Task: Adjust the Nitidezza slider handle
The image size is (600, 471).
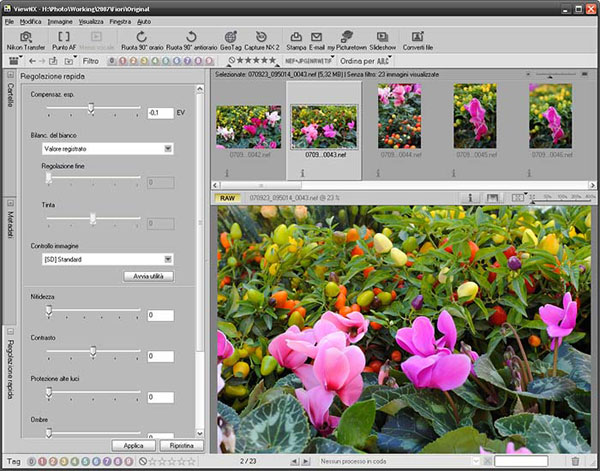Action: pos(49,311)
